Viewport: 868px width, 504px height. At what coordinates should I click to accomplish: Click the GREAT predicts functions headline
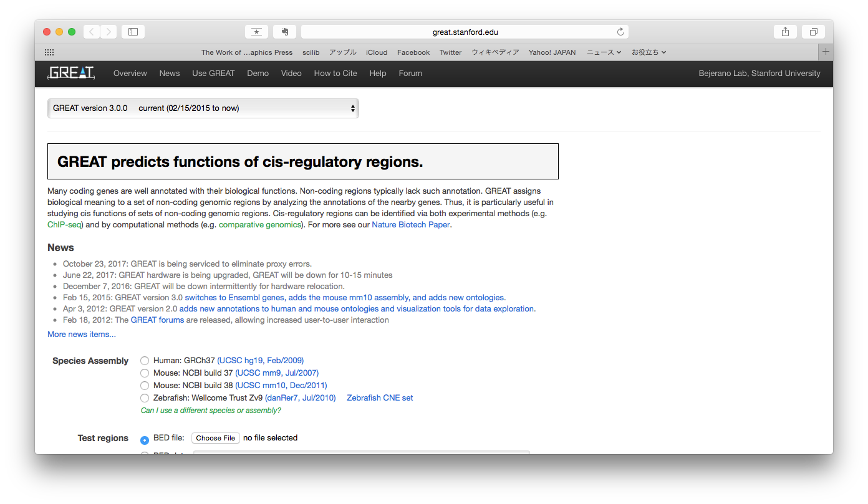pos(240,162)
